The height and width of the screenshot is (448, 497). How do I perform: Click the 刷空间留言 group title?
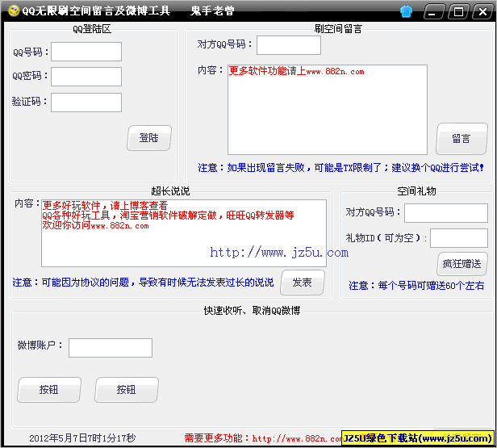(x=338, y=29)
